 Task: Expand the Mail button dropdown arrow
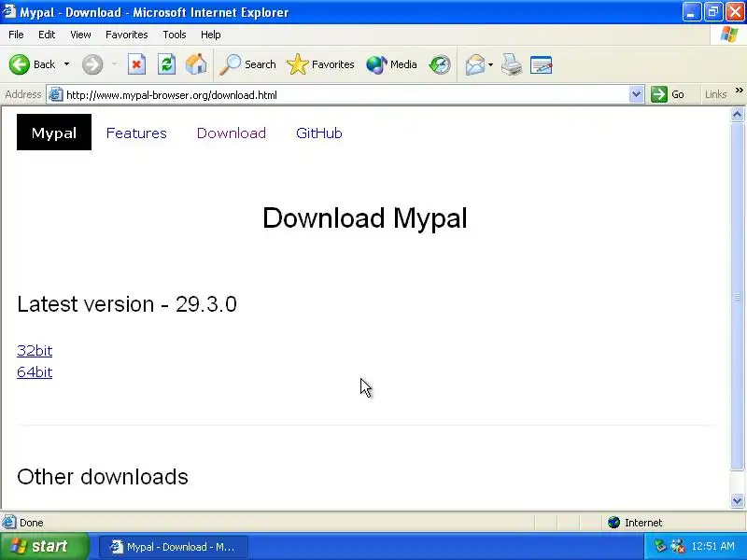pyautogui.click(x=491, y=64)
